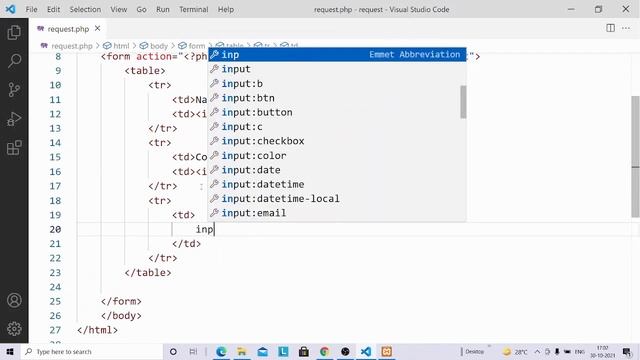Open the Explorer view in activity bar
The height and width of the screenshot is (360, 640).
(x=14, y=32)
